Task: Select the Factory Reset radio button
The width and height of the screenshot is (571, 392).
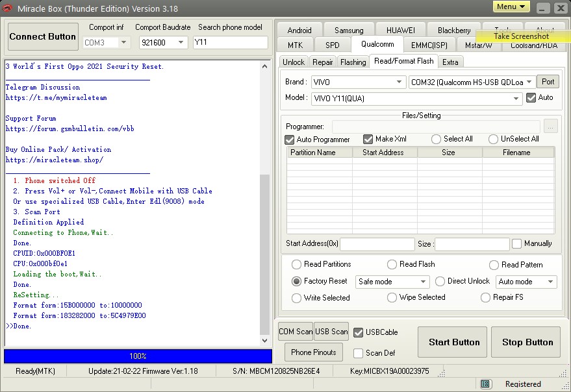Action: pyautogui.click(x=296, y=281)
